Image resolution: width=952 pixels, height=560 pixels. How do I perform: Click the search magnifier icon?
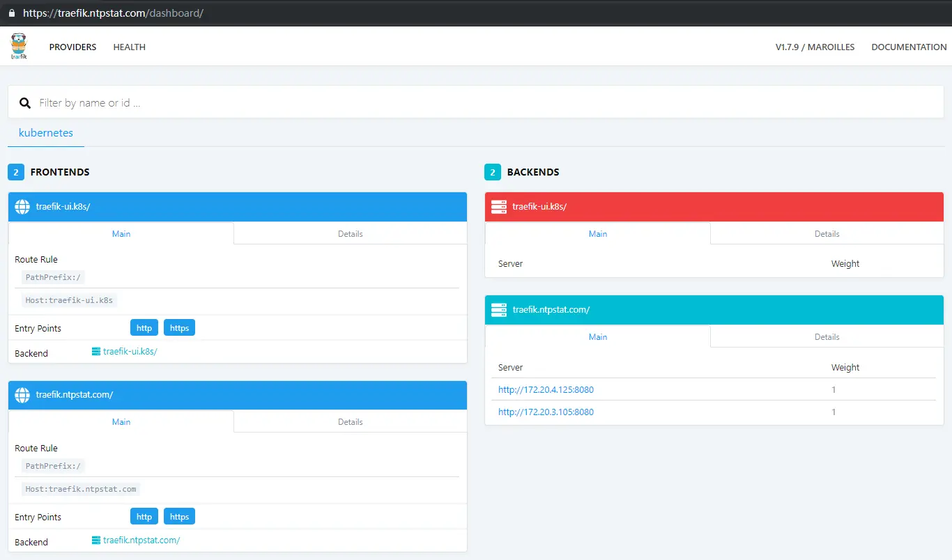pyautogui.click(x=25, y=103)
